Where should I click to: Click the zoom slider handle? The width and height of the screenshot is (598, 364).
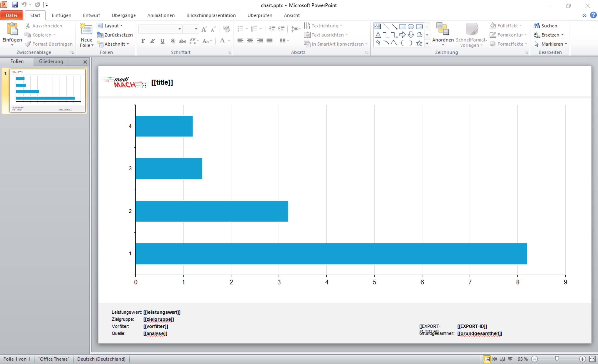tap(557, 359)
